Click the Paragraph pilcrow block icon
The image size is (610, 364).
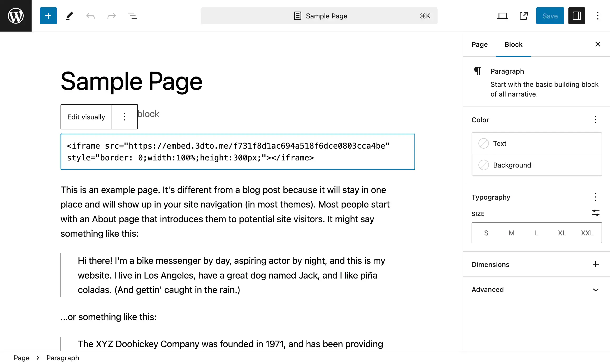(478, 71)
